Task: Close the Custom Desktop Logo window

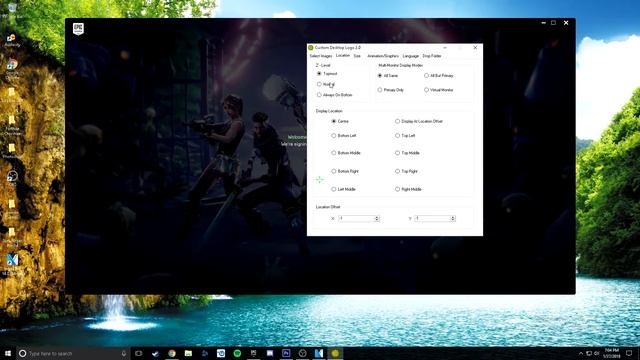Action: (x=475, y=48)
